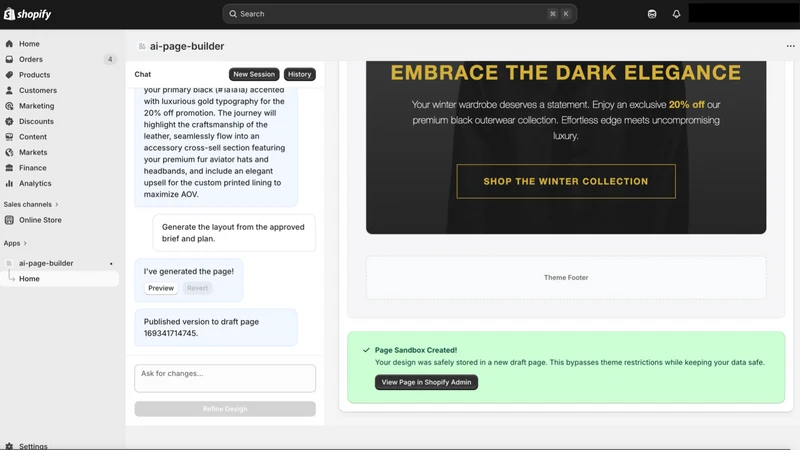Image resolution: width=800 pixels, height=450 pixels.
Task: Open the three-dot more actions menu
Action: point(790,46)
